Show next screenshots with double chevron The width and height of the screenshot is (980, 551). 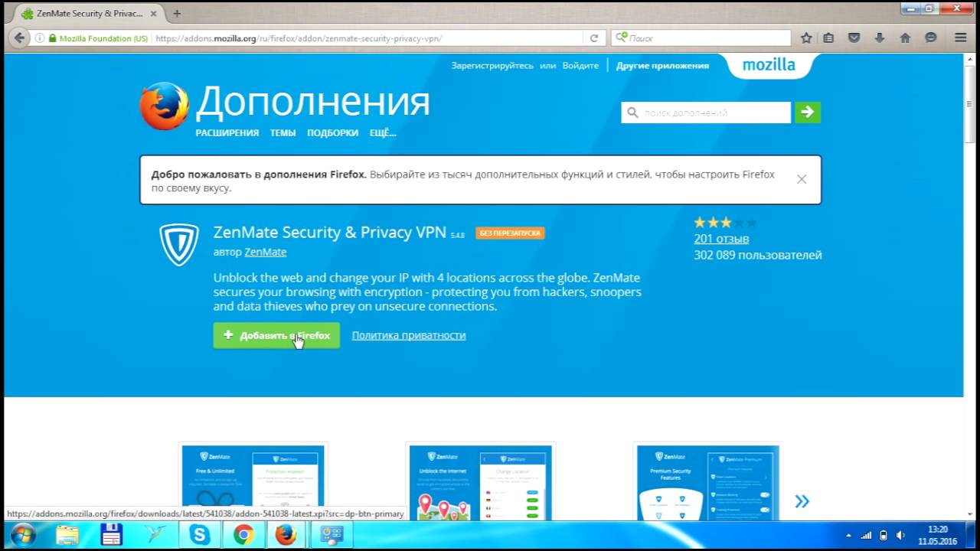coord(802,501)
